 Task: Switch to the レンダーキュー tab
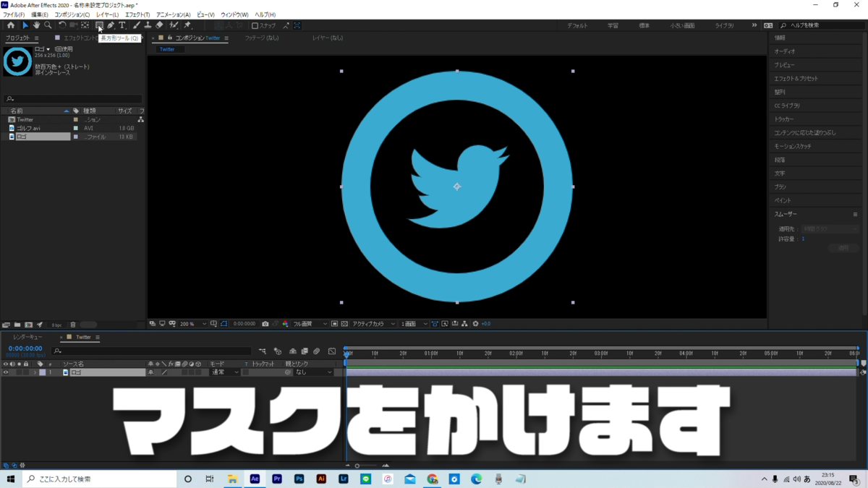(x=27, y=337)
